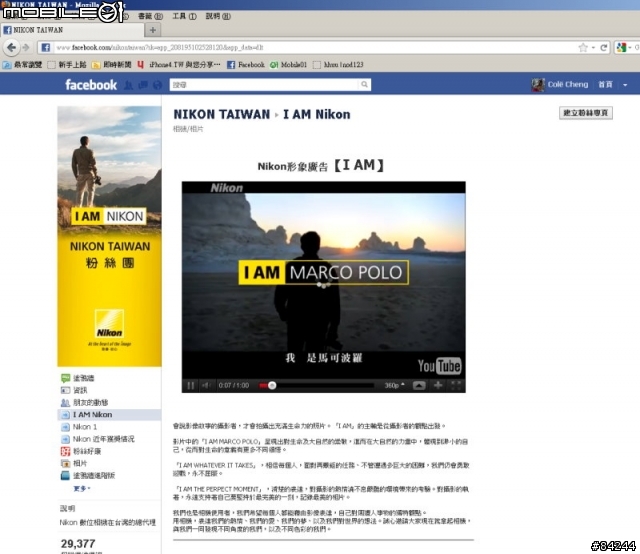Open friend requests icon in Facebook header
Screen dimensions: 640x554
tap(129, 85)
